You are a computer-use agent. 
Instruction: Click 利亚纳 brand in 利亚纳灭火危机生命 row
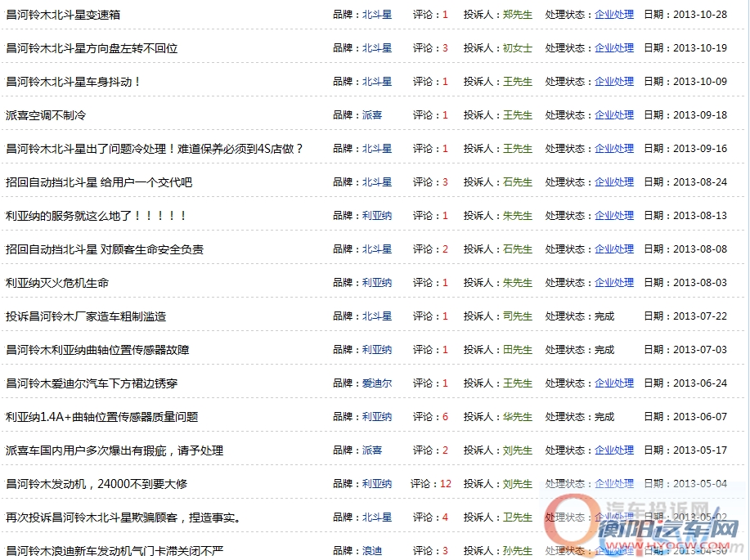[x=377, y=282]
